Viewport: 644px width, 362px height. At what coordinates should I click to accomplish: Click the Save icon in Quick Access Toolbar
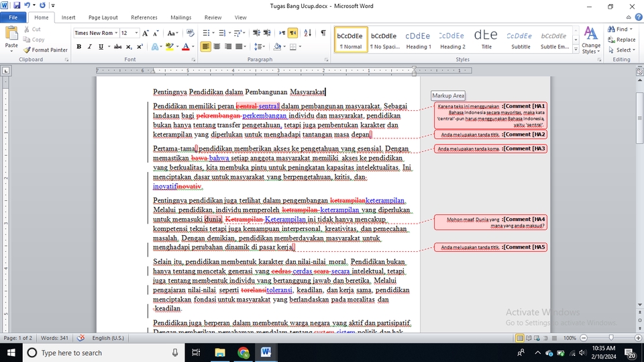[x=17, y=5]
